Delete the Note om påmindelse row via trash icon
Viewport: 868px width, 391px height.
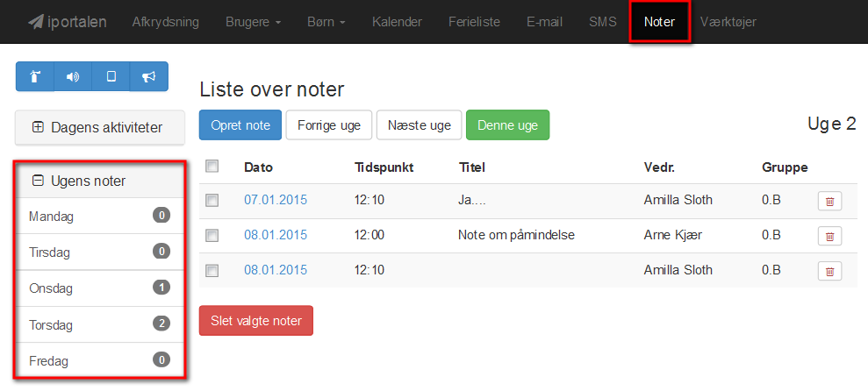(829, 236)
